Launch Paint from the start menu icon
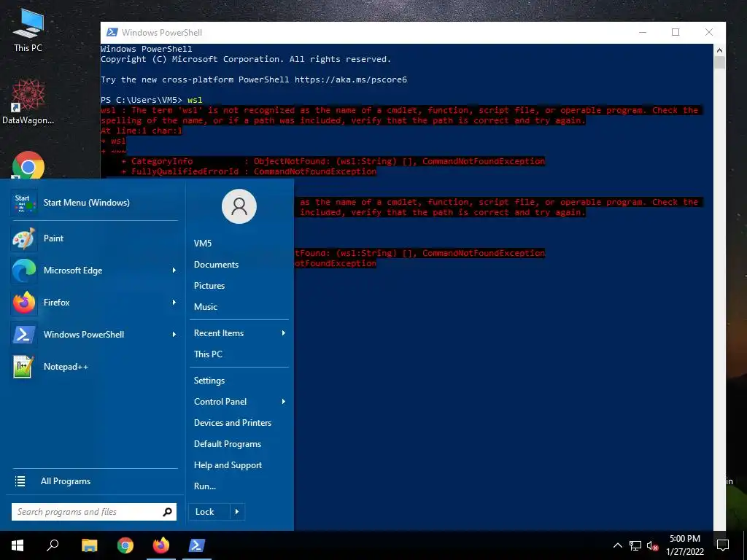Viewport: 747px width, 560px height. click(24, 238)
